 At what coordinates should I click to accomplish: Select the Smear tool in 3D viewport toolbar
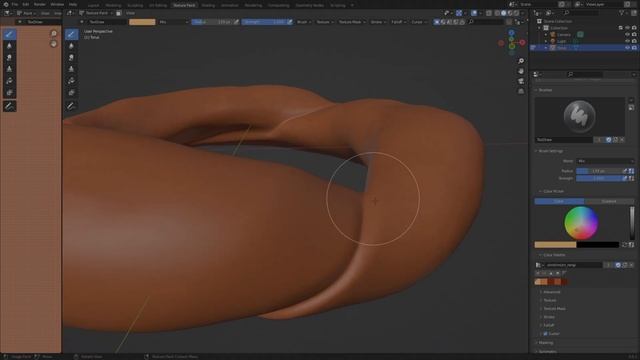coord(71,58)
